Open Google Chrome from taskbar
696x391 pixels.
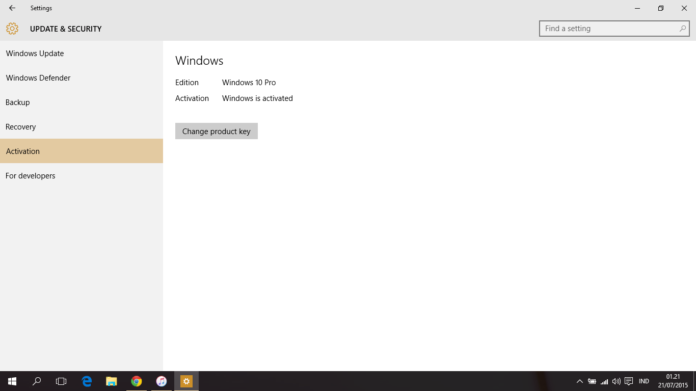pyautogui.click(x=136, y=381)
